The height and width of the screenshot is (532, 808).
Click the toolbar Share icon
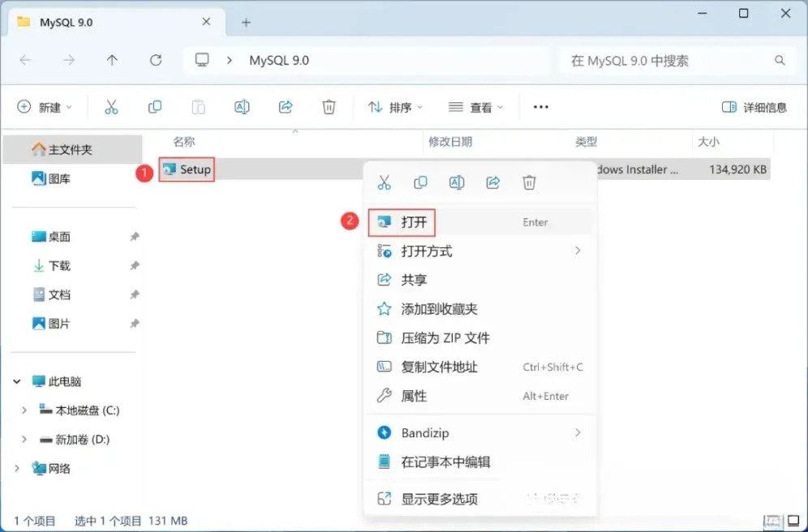286,107
